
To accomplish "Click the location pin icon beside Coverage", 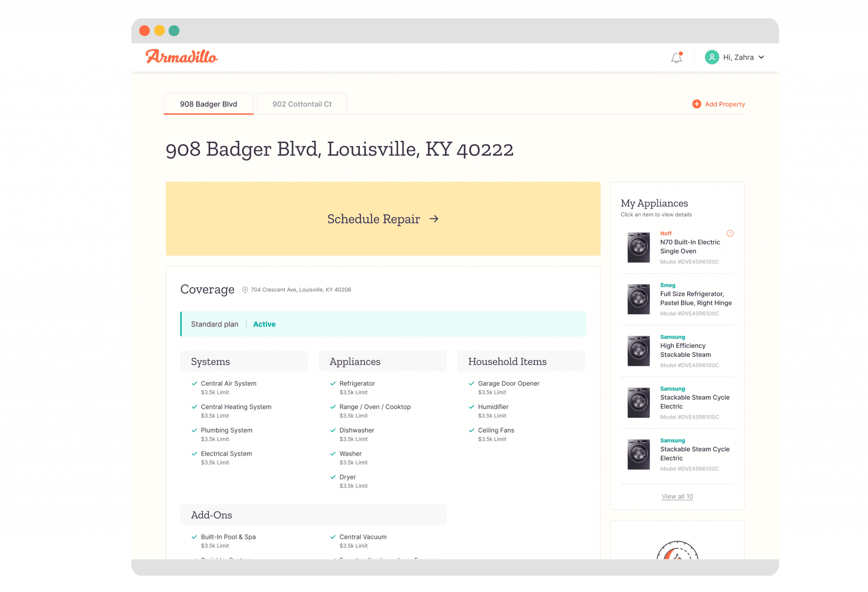I will (x=245, y=290).
